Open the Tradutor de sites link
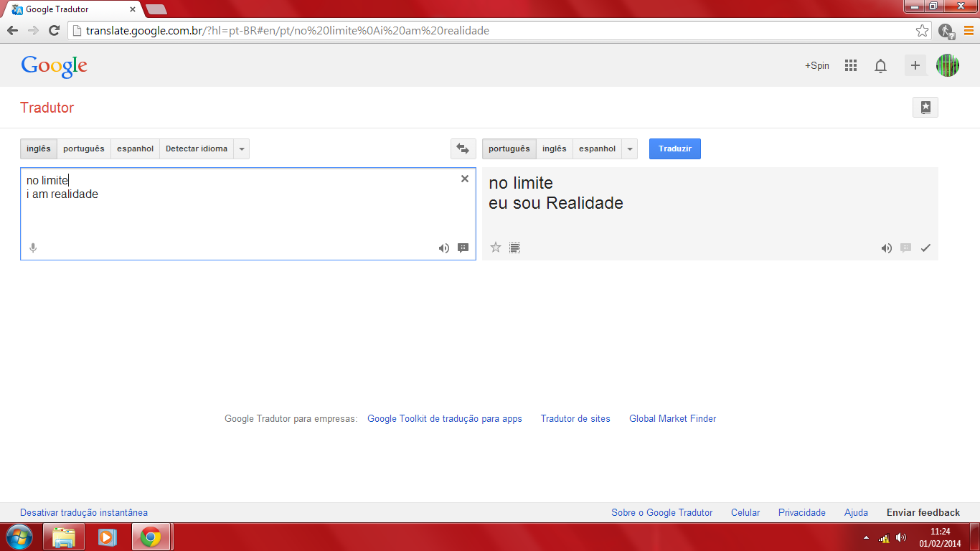The image size is (980, 551). (575, 418)
